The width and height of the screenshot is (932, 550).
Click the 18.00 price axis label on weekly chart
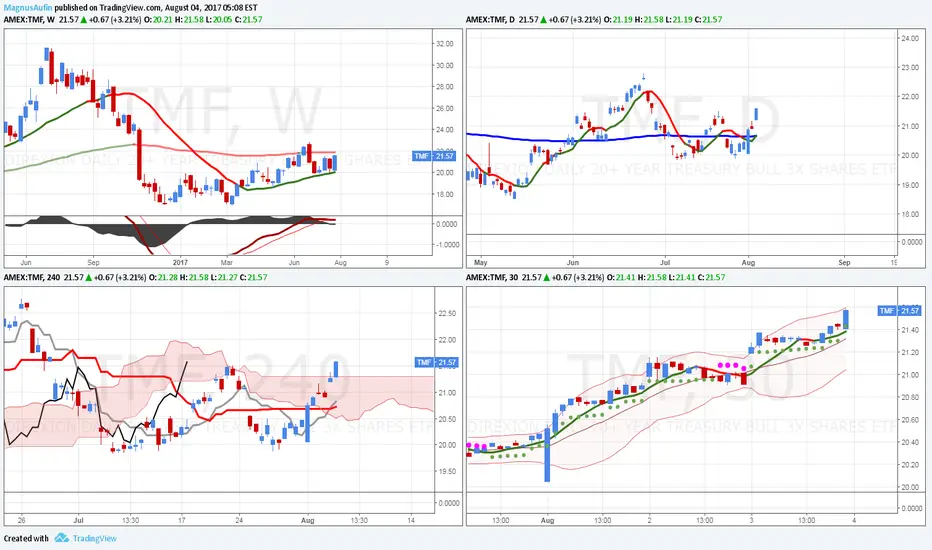coord(445,194)
